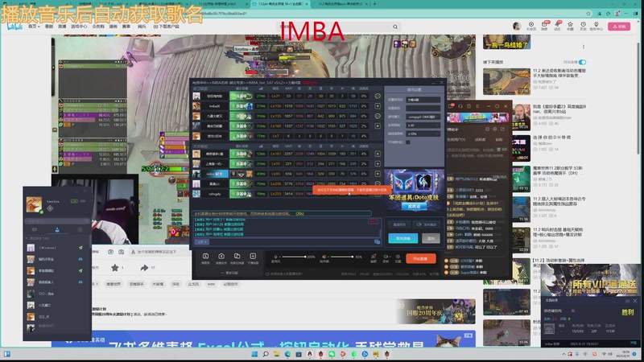Click second tool icon in streaming toolbar's left group

pos(221,256)
